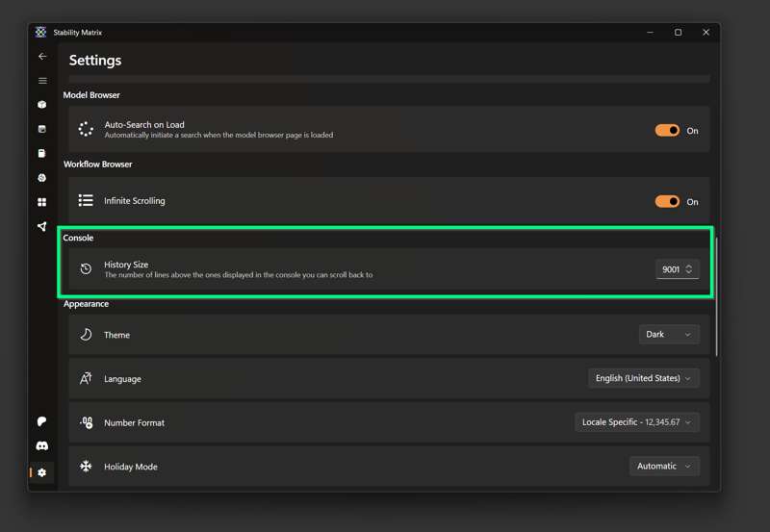Click the back arrow in sidebar
This screenshot has width=770, height=532.
[x=41, y=57]
